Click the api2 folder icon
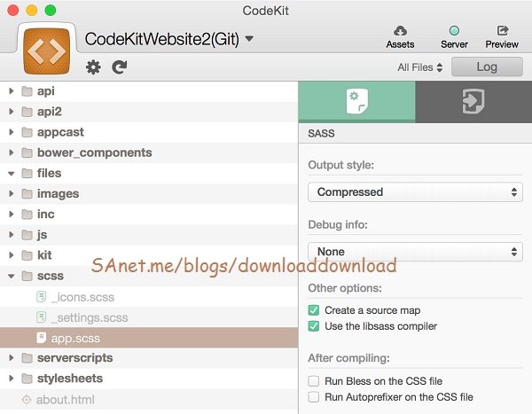This screenshot has width=532, height=414. pyautogui.click(x=27, y=112)
